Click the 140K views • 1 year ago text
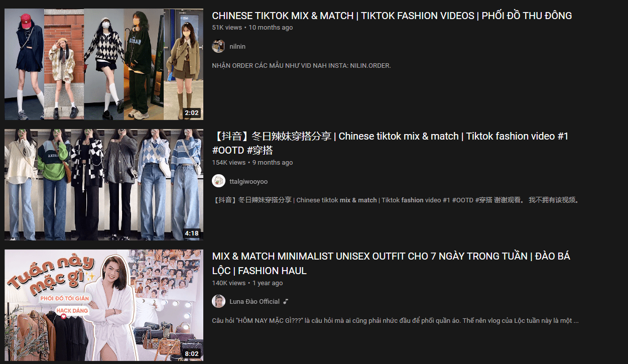This screenshot has height=364, width=628. tap(247, 283)
